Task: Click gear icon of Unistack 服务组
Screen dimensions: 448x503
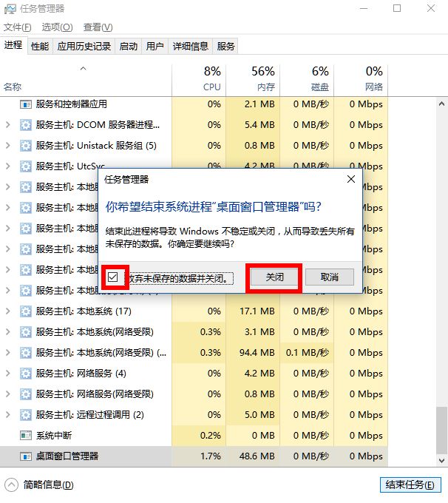Action: click(26, 146)
